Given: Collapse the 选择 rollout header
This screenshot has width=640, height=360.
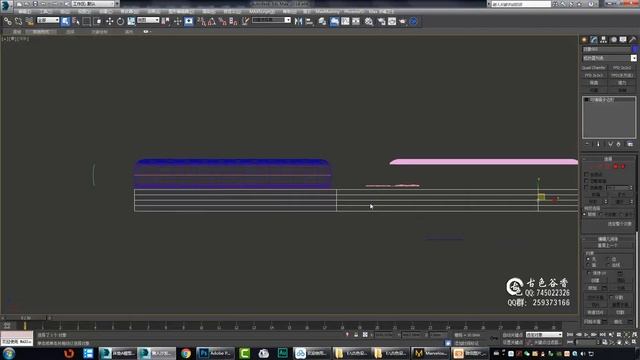Looking at the screenshot, I should (x=608, y=158).
